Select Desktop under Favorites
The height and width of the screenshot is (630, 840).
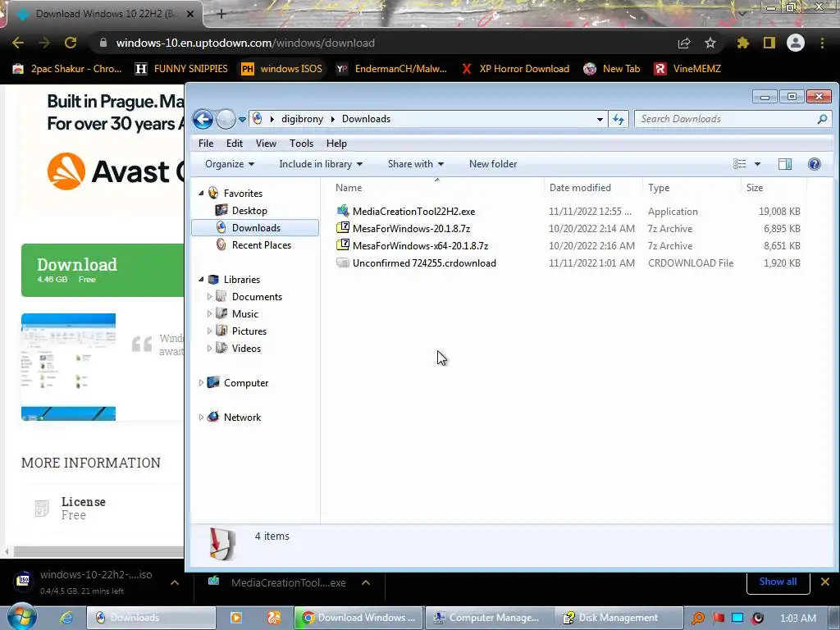tap(249, 211)
